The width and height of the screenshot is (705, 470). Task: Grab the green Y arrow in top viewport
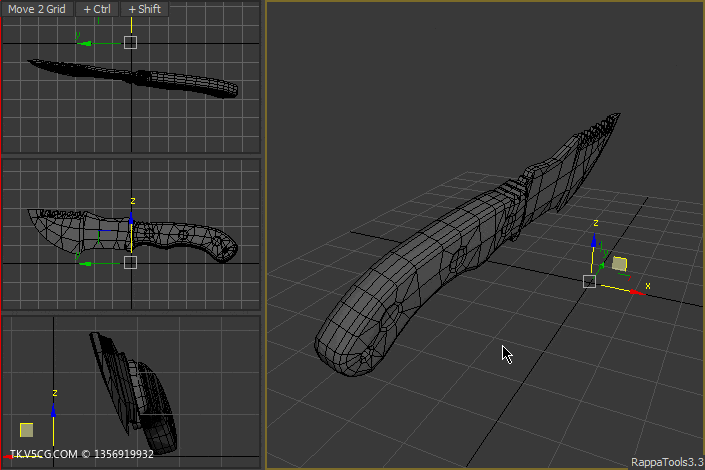(86, 44)
